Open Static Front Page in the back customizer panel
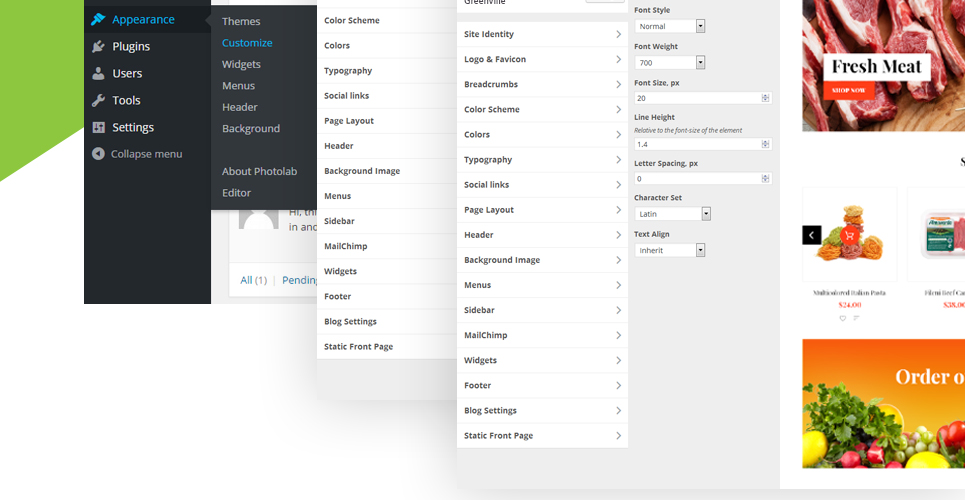 [386, 347]
